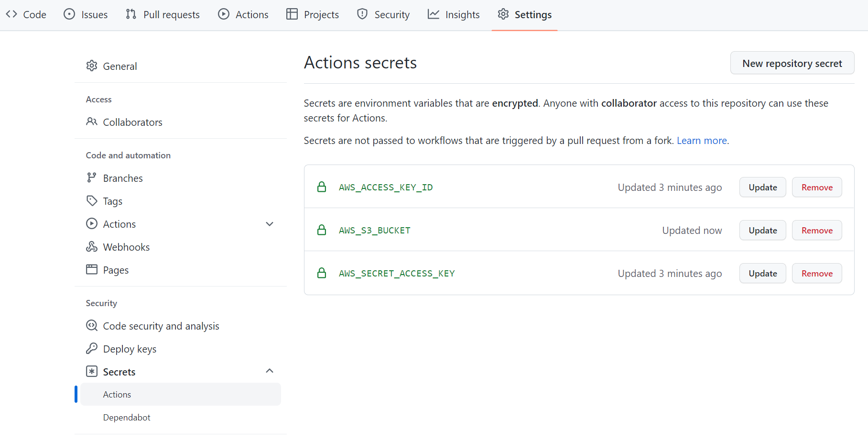The width and height of the screenshot is (868, 442).
Task: Click the Projects board icon
Action: pos(291,14)
